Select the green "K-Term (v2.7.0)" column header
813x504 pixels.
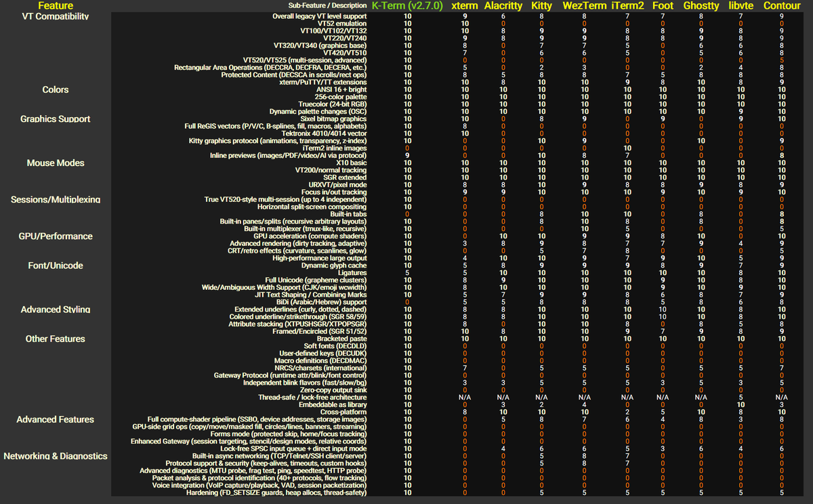tap(407, 5)
